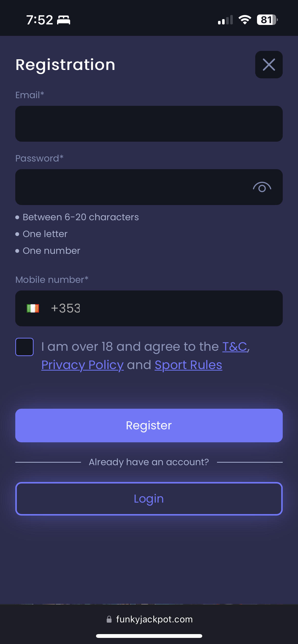Screen dimensions: 298x644
Task: Open the T&C link
Action: 235,347
